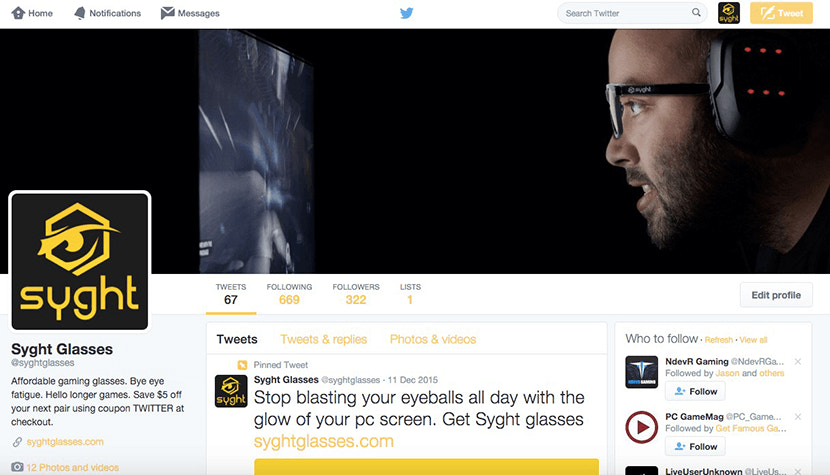Open PC GameMag play-button avatar
Screen dimensions: 830x475
click(x=642, y=427)
